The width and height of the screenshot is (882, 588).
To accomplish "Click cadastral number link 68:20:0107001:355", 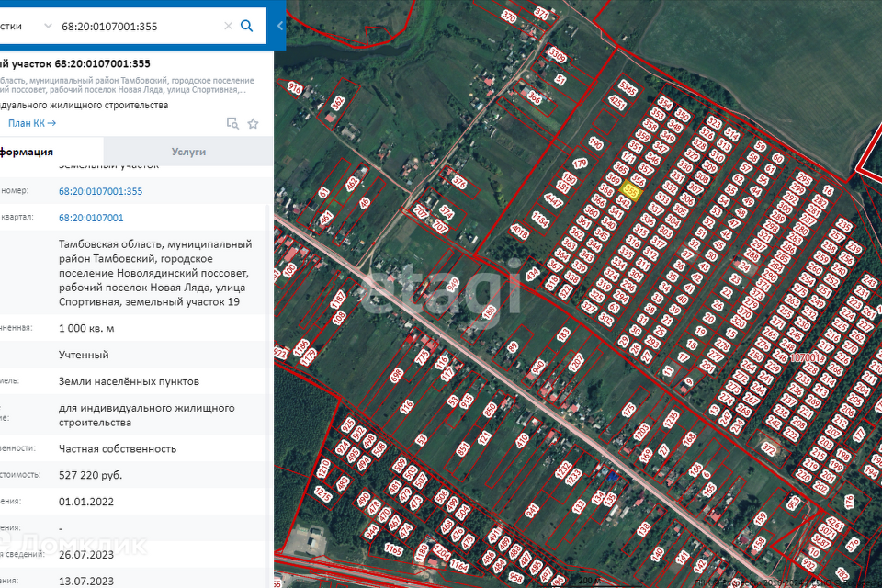I will pyautogui.click(x=100, y=191).
